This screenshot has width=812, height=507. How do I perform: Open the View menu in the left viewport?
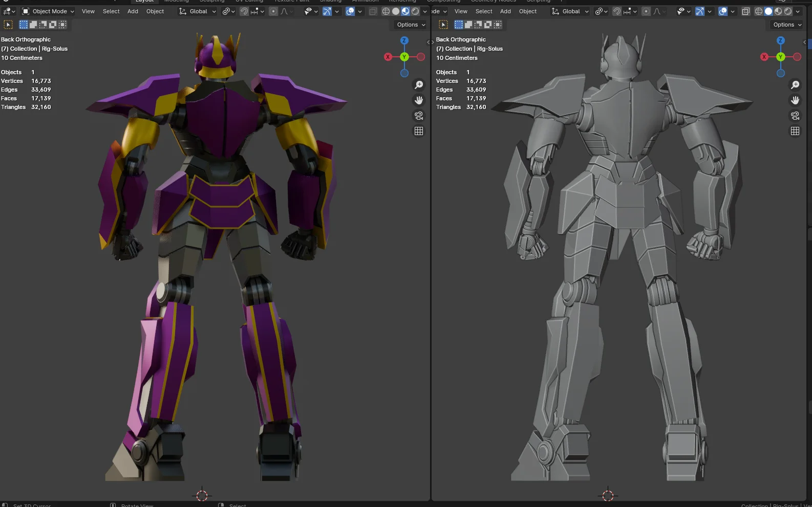[x=88, y=11]
